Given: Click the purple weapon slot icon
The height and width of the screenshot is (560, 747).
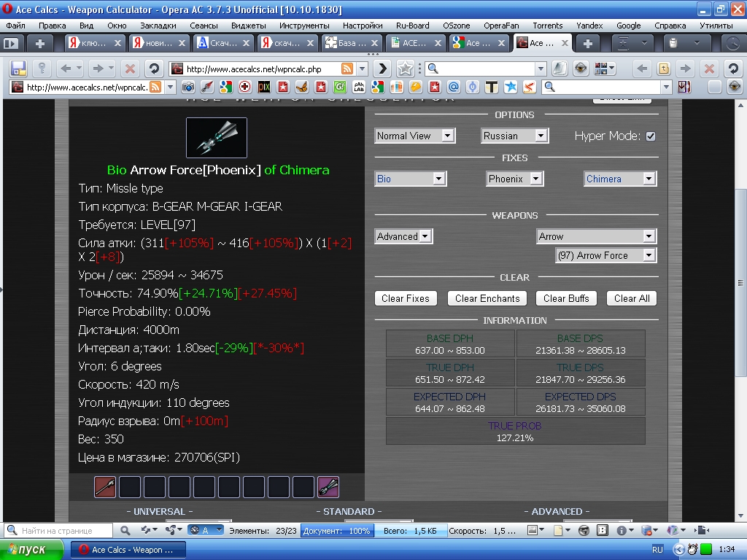Looking at the screenshot, I should pyautogui.click(x=328, y=486).
